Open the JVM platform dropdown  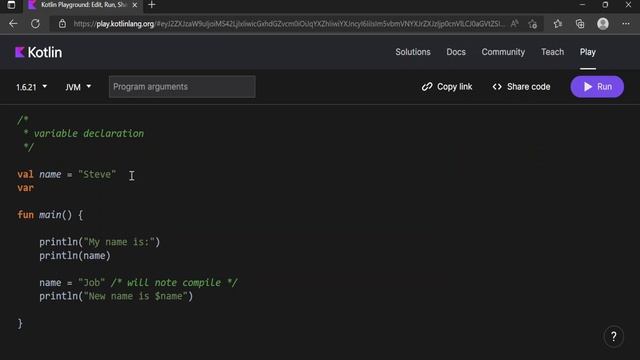click(78, 87)
